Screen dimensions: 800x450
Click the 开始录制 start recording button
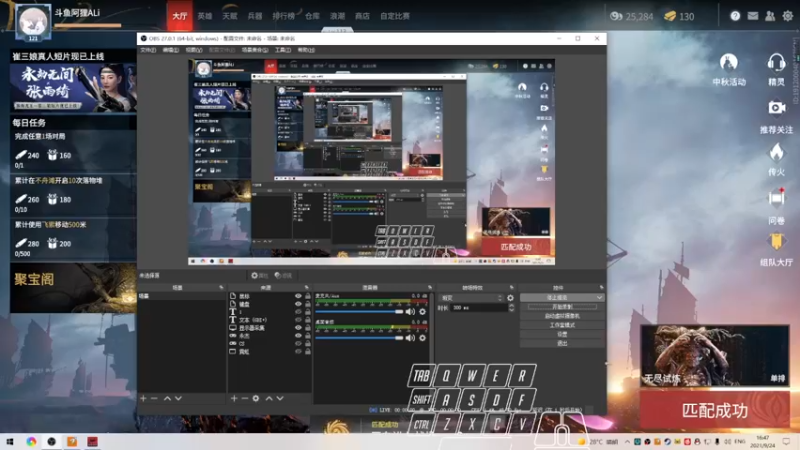[x=562, y=307]
